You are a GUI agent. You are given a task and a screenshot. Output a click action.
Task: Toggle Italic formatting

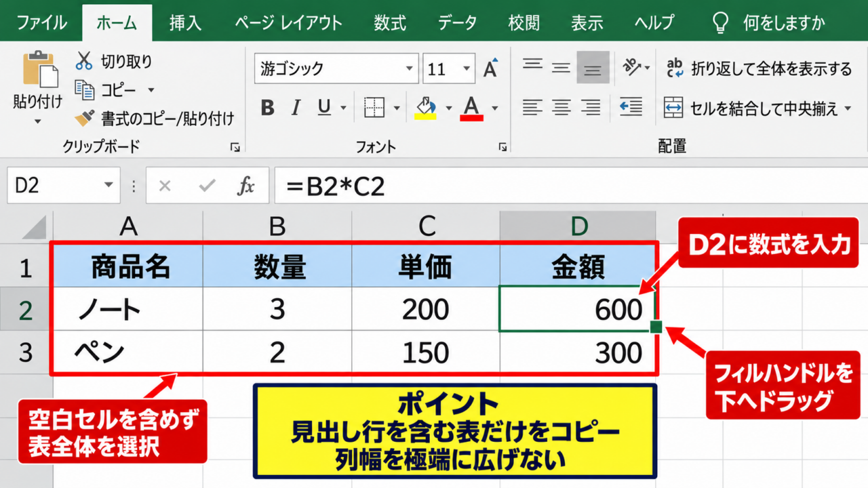pos(296,108)
